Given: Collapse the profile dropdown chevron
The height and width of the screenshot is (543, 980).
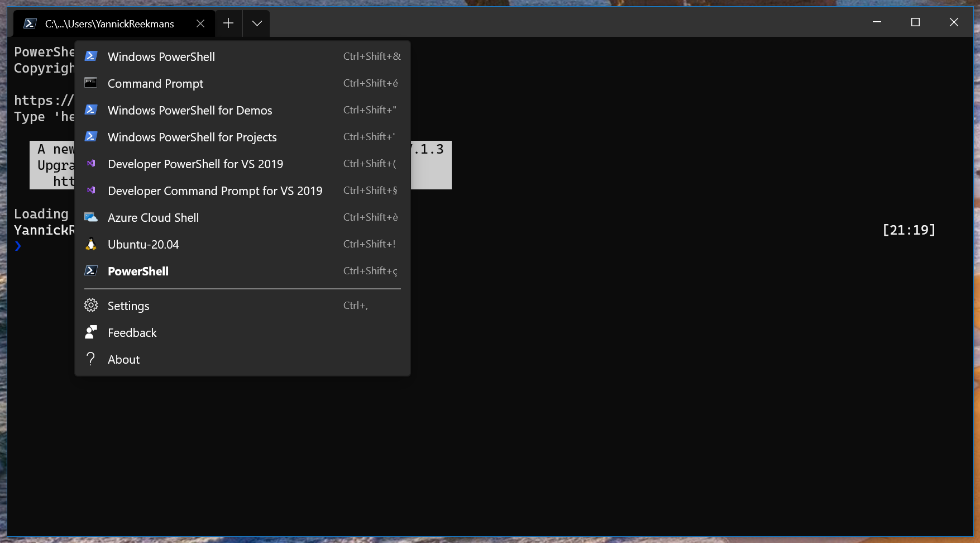Looking at the screenshot, I should [257, 23].
